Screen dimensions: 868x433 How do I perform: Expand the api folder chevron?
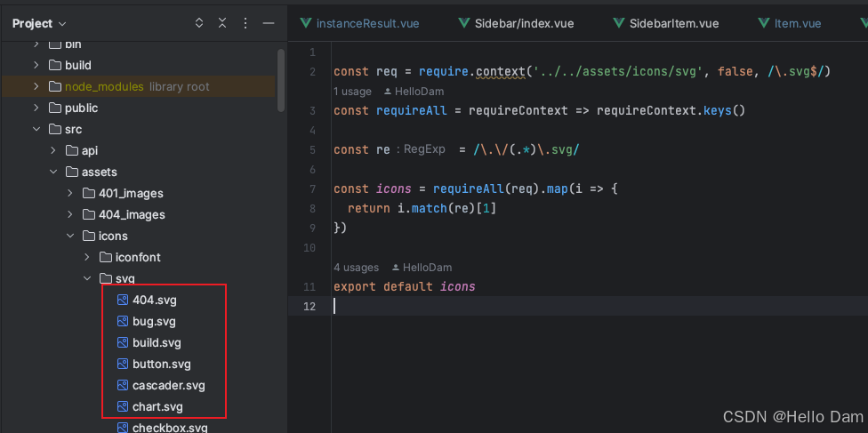pos(53,150)
